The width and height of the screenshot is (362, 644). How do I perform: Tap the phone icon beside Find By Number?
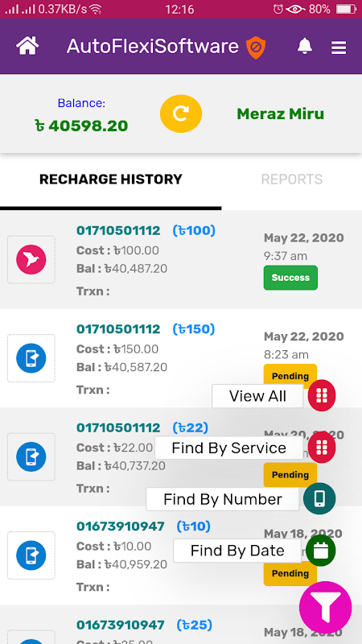click(319, 498)
